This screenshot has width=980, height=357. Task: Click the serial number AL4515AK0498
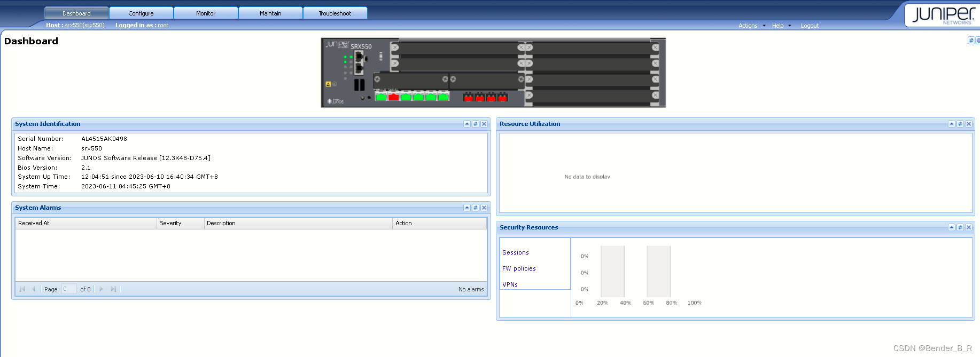(x=104, y=139)
